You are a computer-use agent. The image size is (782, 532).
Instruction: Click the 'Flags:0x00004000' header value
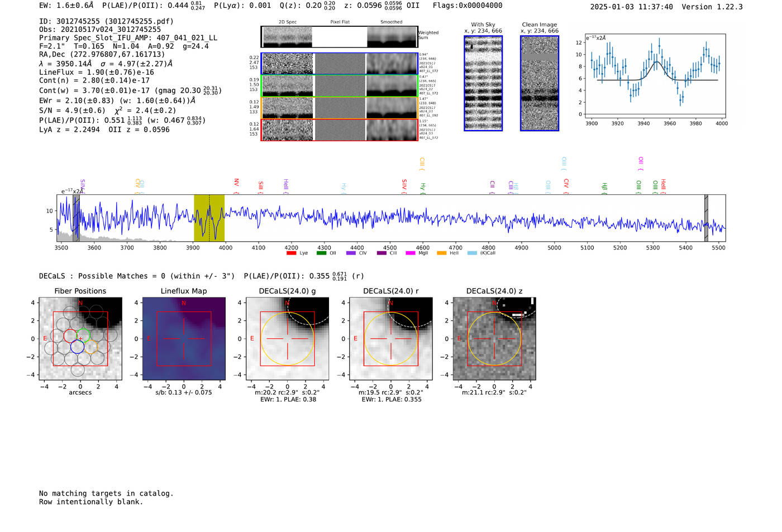click(468, 6)
